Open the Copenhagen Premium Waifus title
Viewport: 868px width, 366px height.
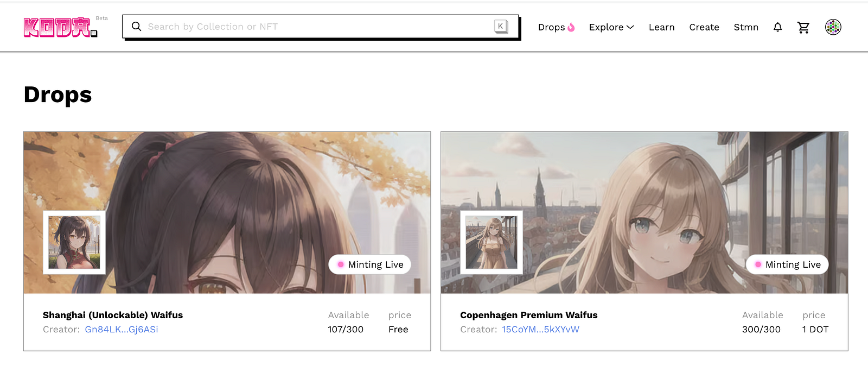coord(528,315)
